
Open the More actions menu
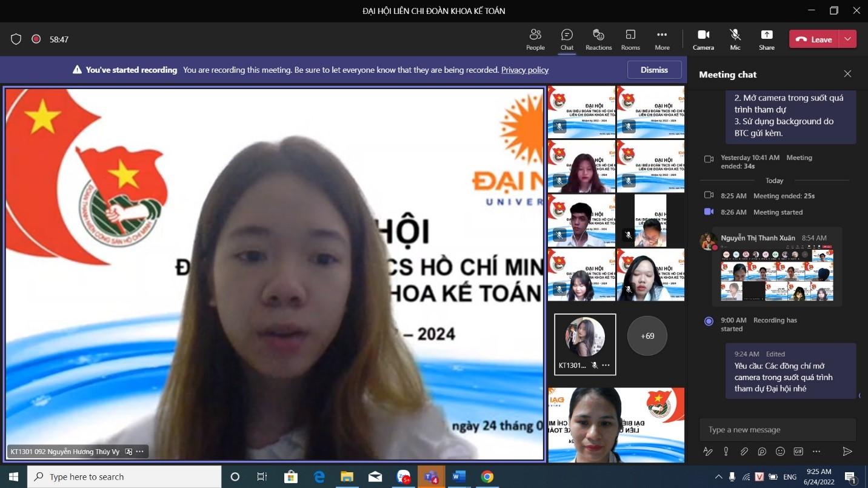tap(662, 39)
